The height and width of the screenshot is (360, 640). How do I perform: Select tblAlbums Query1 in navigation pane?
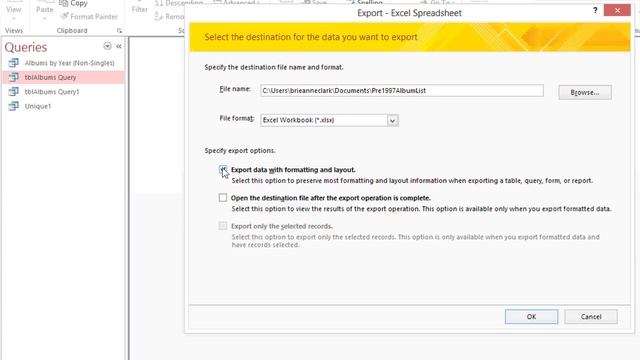click(52, 92)
